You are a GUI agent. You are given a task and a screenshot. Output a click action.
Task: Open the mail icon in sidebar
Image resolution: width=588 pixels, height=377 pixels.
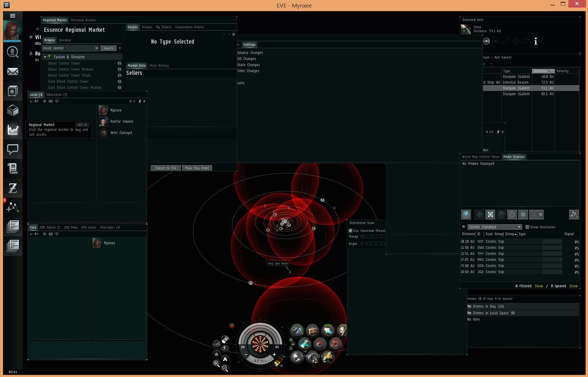12,72
